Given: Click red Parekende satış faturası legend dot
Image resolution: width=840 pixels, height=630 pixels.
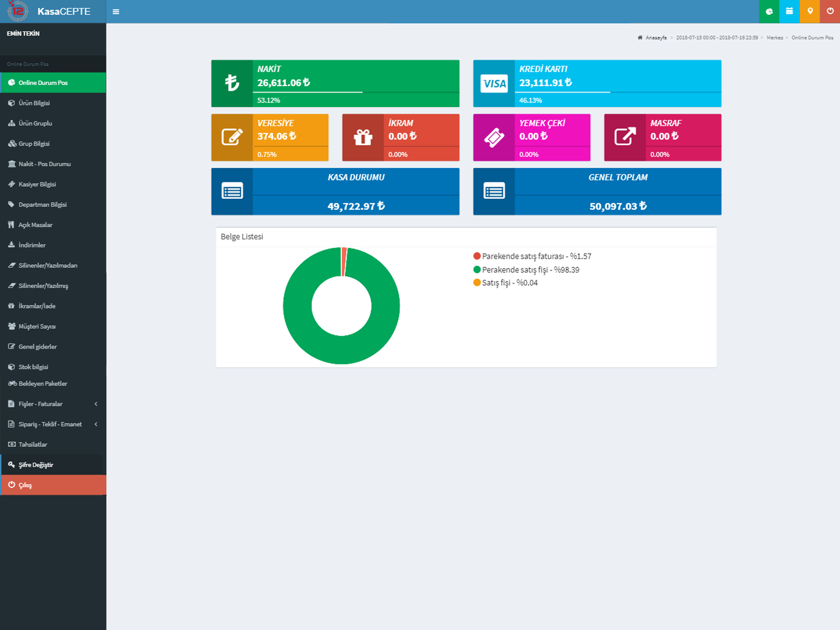Looking at the screenshot, I should click(x=477, y=256).
